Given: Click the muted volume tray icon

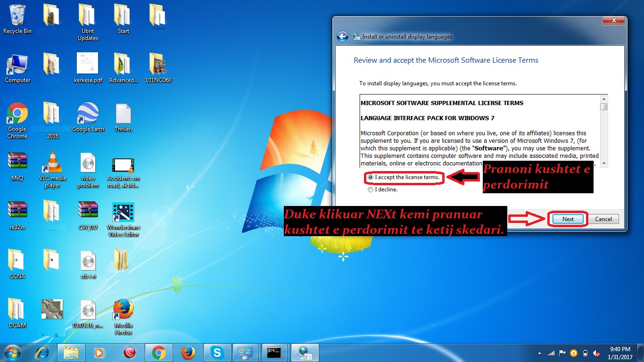Looking at the screenshot, I should pos(597,353).
